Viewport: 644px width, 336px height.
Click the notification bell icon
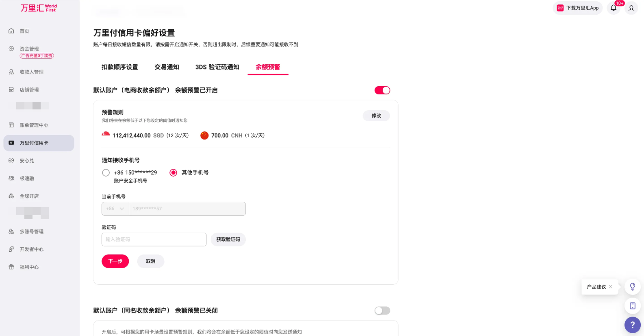point(614,8)
